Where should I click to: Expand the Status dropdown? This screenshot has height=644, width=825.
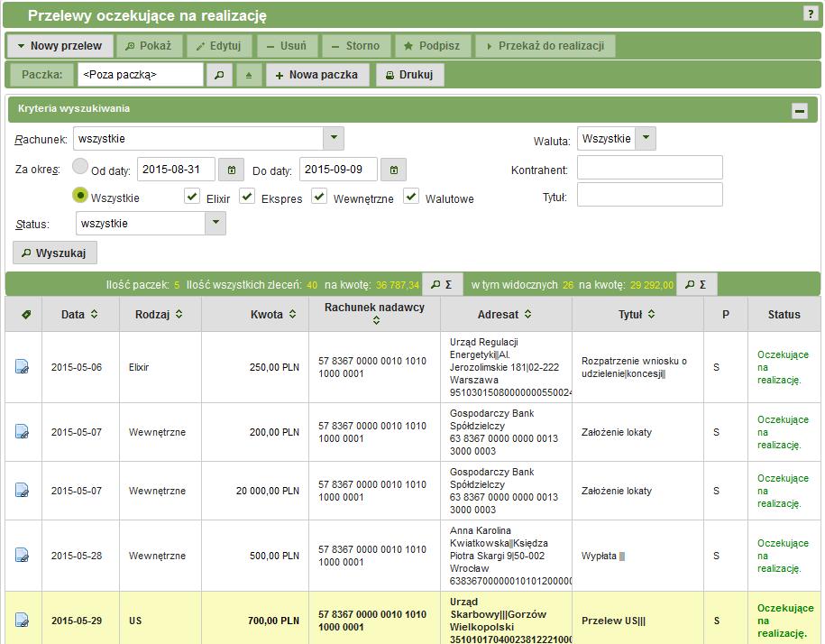(215, 223)
